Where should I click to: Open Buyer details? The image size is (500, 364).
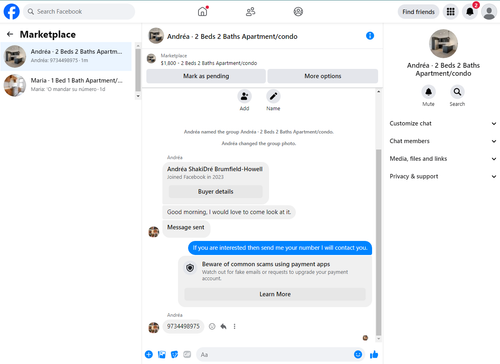pyautogui.click(x=216, y=192)
